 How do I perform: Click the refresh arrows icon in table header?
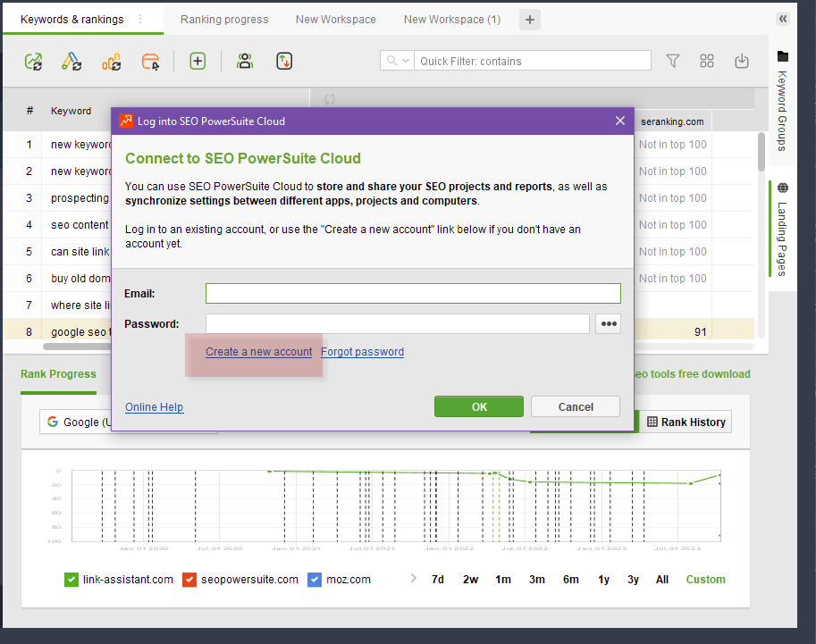[330, 99]
